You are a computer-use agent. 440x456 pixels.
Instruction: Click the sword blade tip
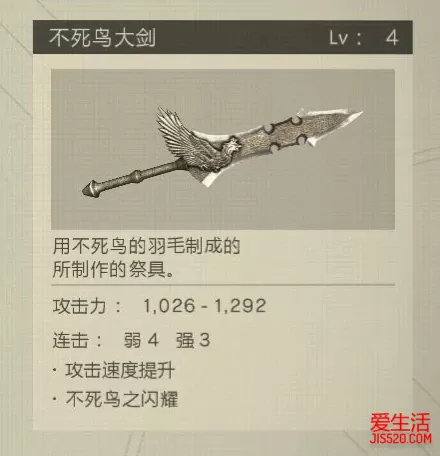(353, 115)
